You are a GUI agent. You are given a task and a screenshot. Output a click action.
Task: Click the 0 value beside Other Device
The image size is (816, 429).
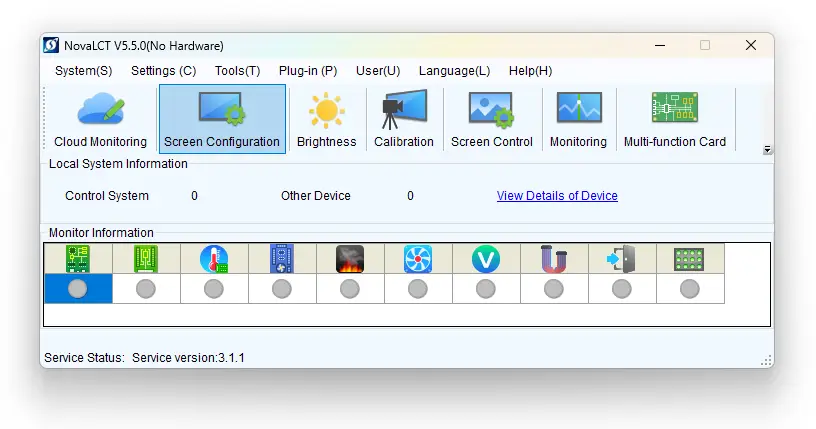410,196
